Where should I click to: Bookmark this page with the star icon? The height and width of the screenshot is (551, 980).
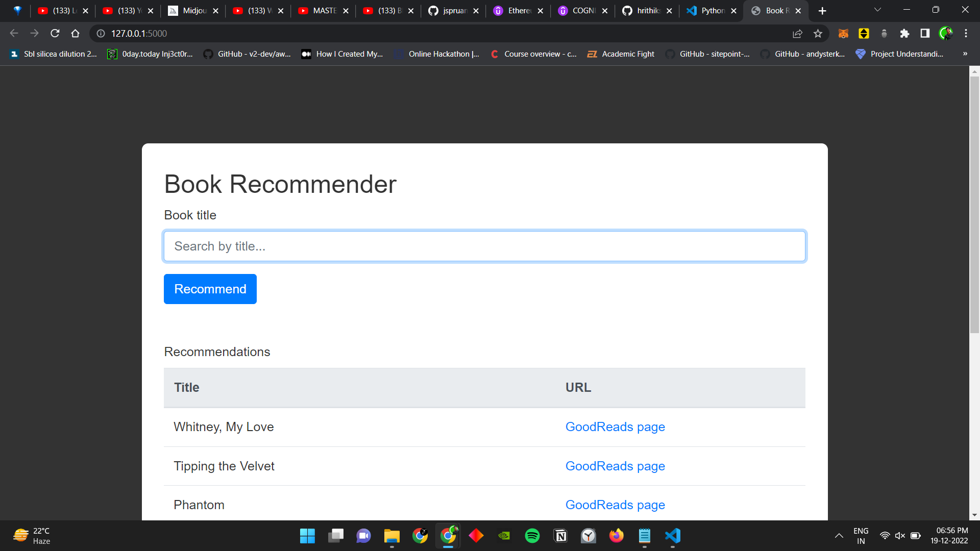[818, 34]
